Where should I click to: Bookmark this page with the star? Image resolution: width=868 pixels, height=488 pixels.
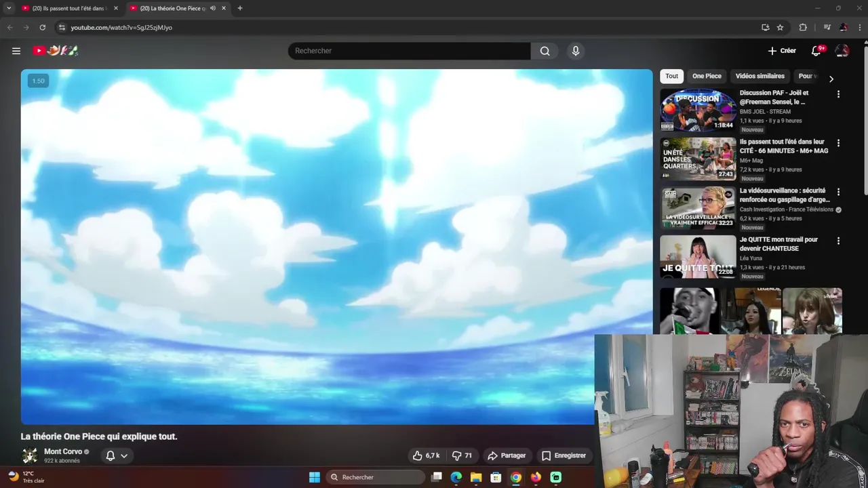pyautogui.click(x=780, y=27)
